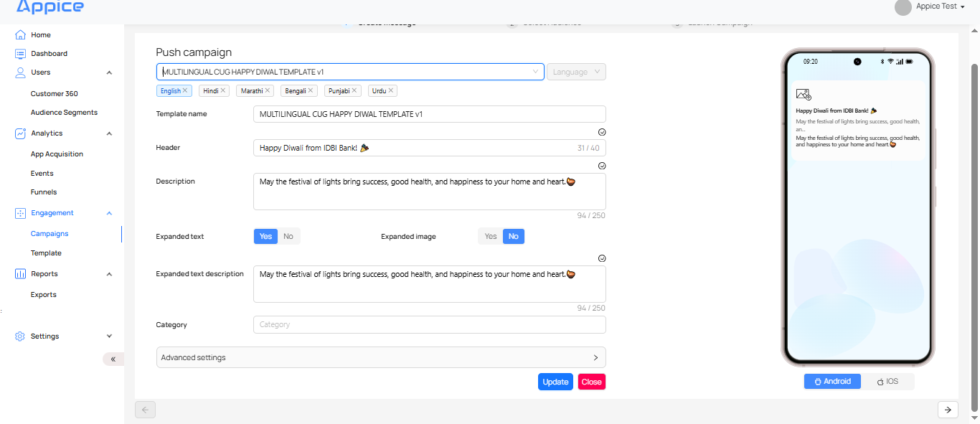980x424 pixels.
Task: Click the Update button
Action: click(555, 382)
